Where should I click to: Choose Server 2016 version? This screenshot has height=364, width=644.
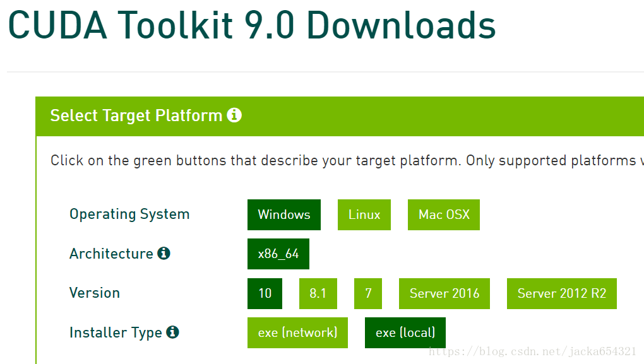pos(444,293)
